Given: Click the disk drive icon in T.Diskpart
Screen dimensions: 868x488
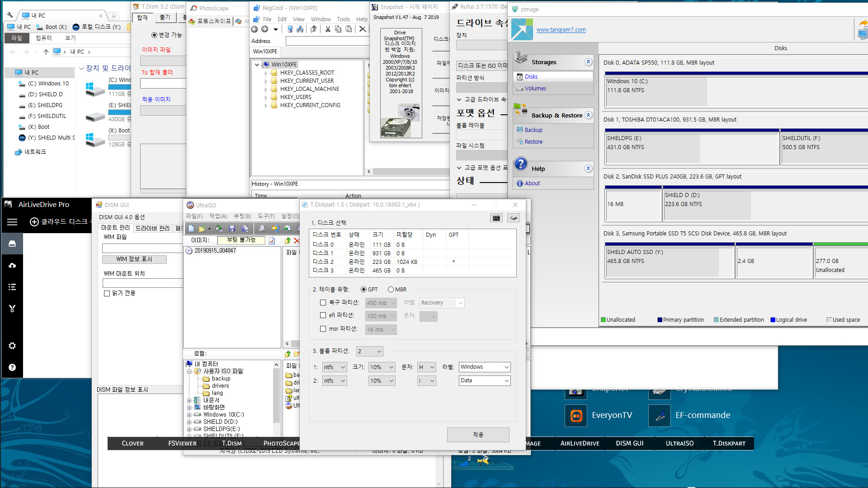Looking at the screenshot, I should coord(514,218).
